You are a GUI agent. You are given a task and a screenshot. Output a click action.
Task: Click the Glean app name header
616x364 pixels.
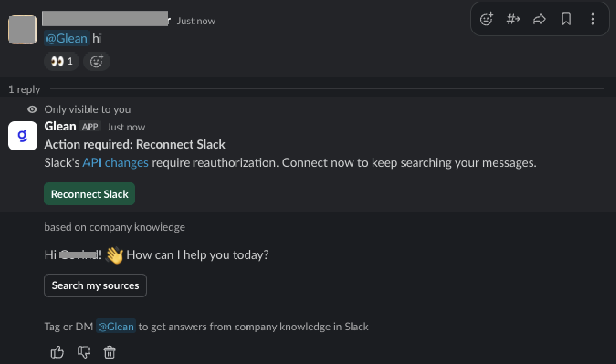tap(60, 126)
